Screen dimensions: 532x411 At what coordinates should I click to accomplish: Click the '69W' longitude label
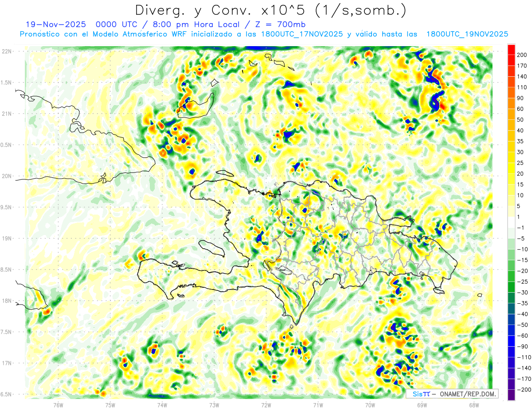[x=422, y=404]
